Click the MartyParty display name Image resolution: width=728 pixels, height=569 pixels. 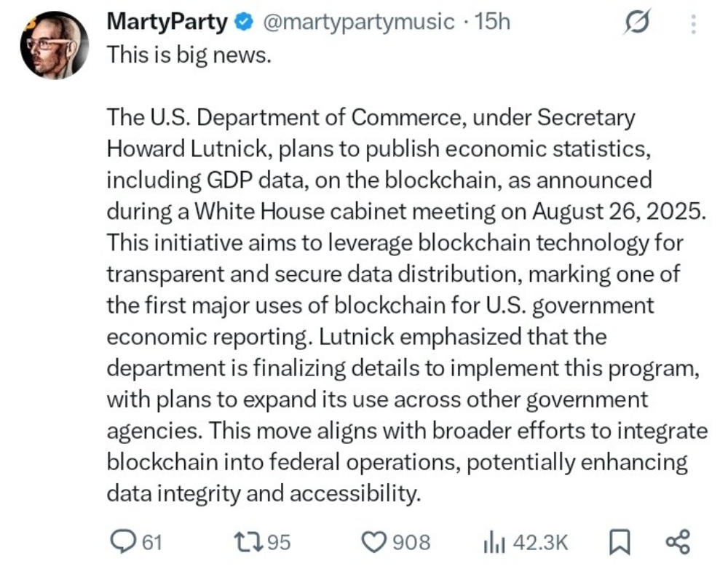coord(167,21)
